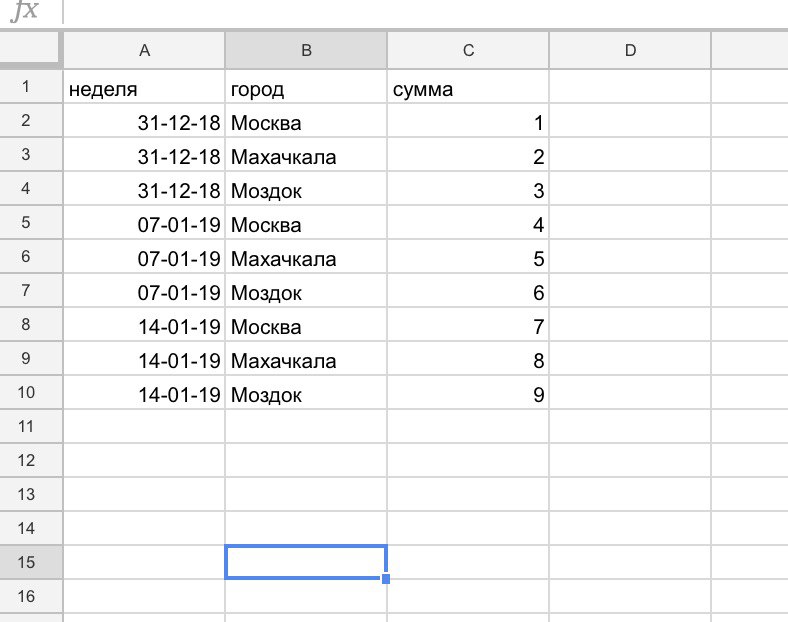Click the select-all corner box
788x622 pixels.
pyautogui.click(x=31, y=49)
